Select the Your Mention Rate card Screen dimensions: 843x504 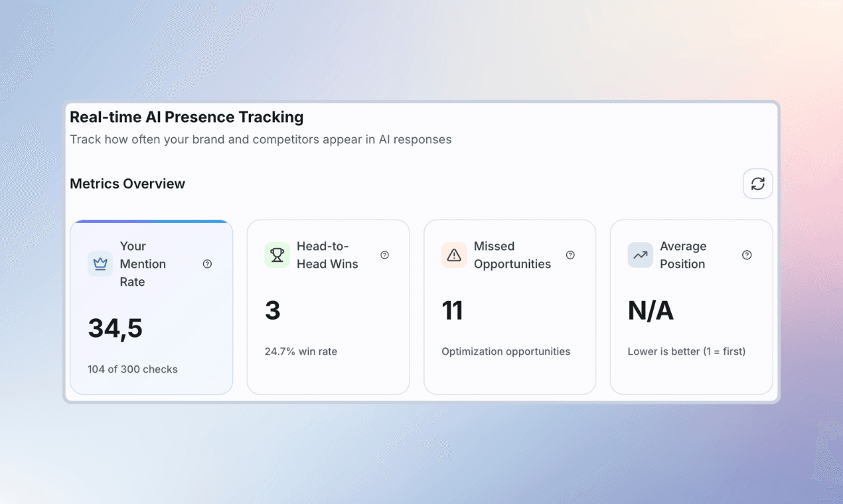pos(151,307)
